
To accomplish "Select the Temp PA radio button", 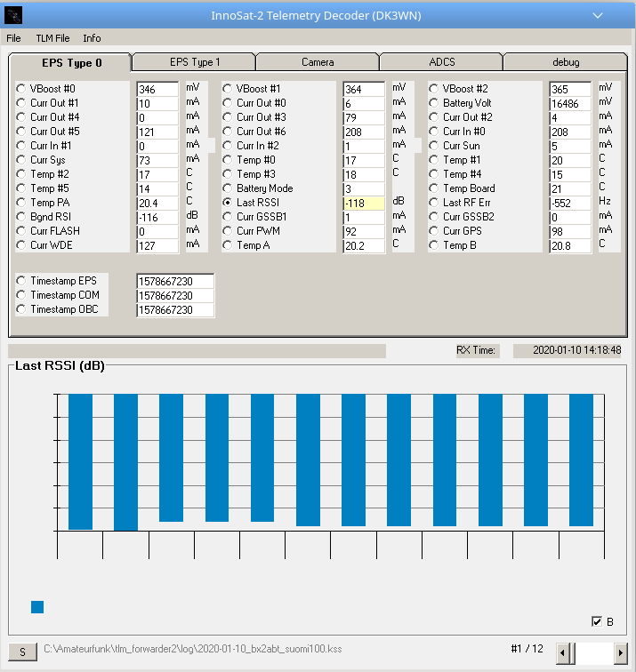I will click(x=21, y=203).
